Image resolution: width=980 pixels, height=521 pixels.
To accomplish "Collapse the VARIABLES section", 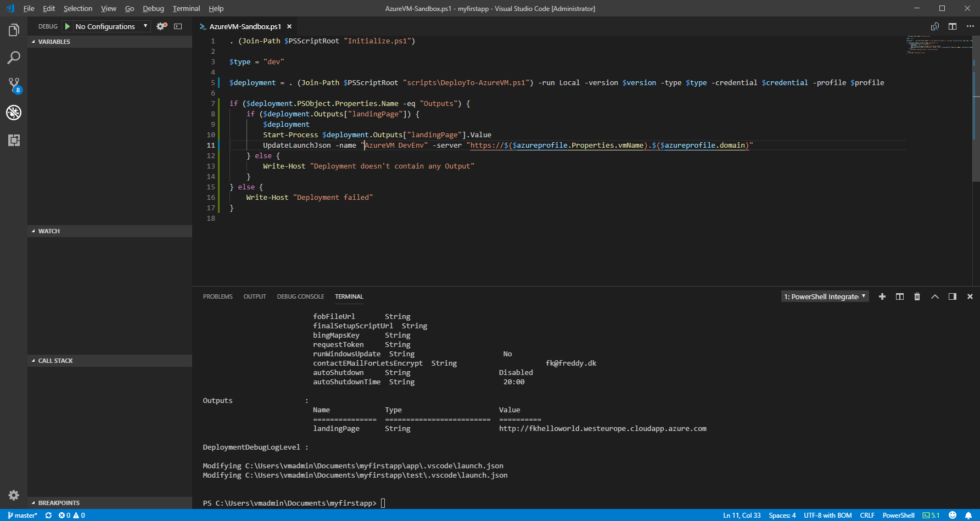I will 54,42.
